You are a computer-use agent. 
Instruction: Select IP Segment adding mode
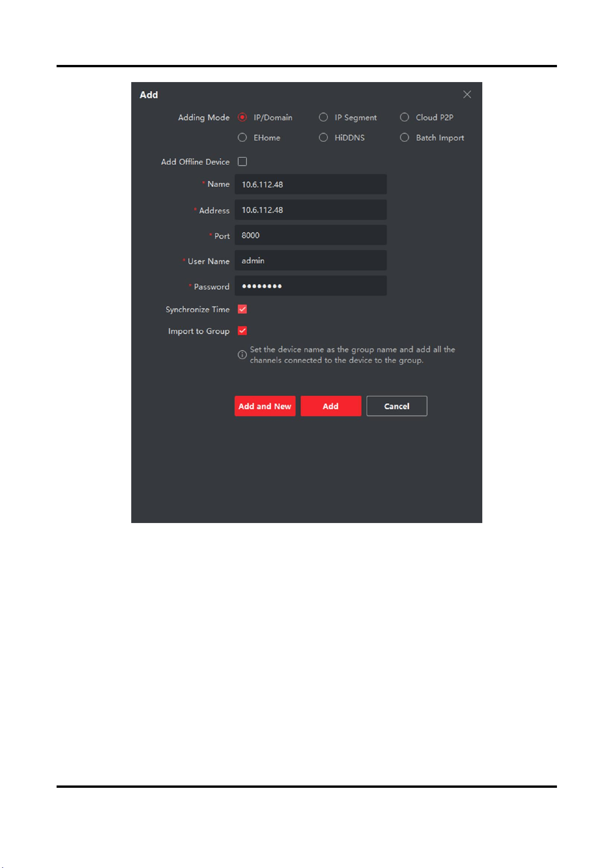pos(323,117)
